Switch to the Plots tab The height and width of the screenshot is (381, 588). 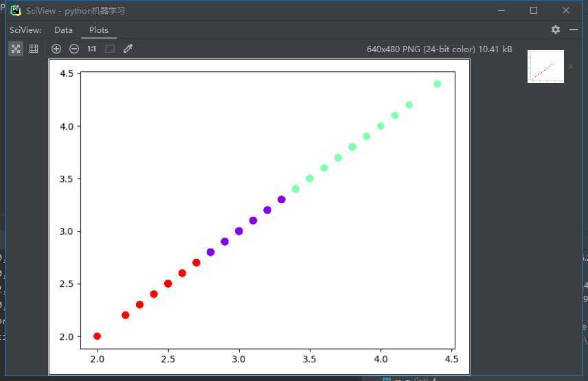pyautogui.click(x=99, y=30)
